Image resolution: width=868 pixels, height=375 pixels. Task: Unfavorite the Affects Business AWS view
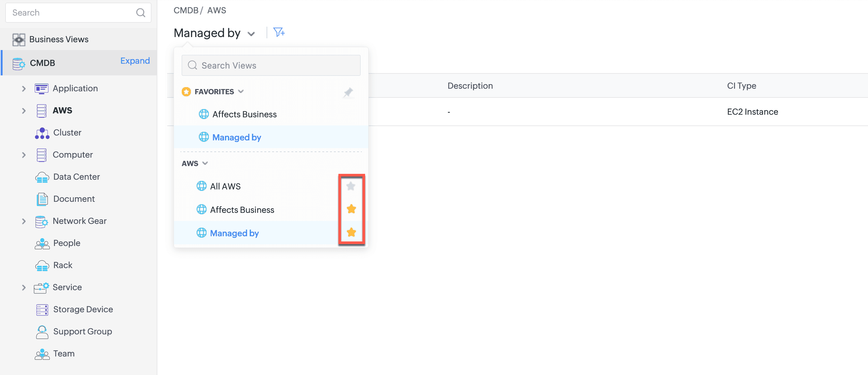tap(351, 209)
